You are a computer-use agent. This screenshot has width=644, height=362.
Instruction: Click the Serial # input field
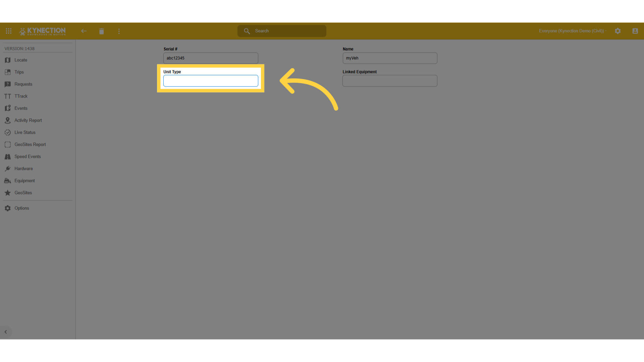211,58
